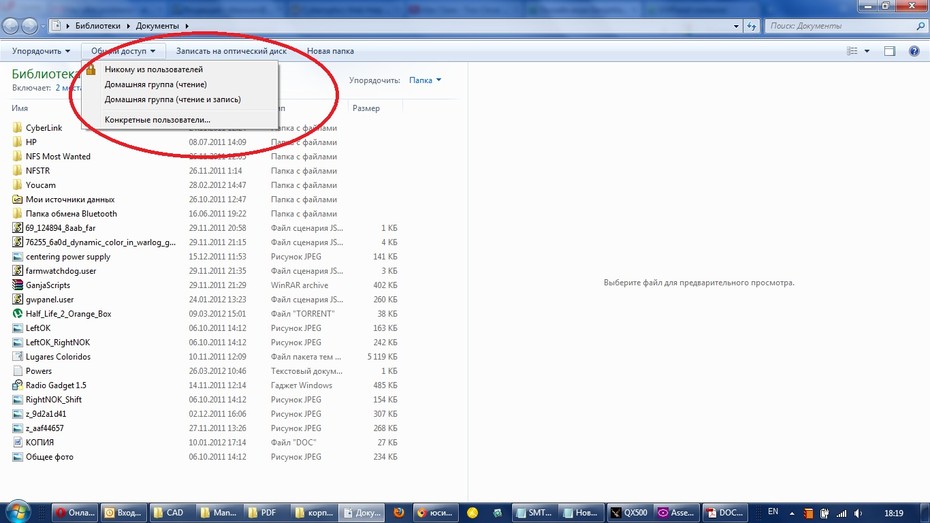Click the Windows Start orb

[17, 511]
